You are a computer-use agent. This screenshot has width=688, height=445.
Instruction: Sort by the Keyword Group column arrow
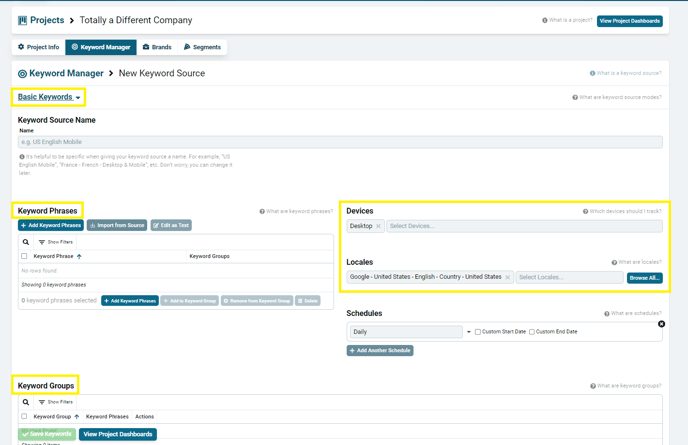tap(77, 416)
